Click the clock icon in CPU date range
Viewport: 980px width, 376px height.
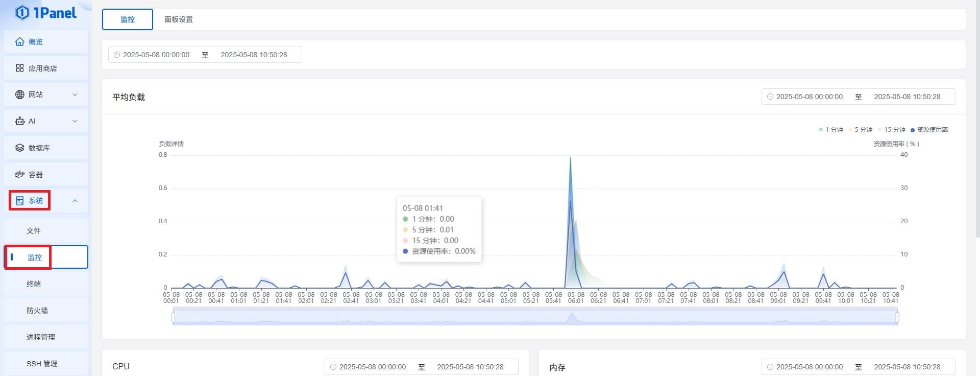333,367
